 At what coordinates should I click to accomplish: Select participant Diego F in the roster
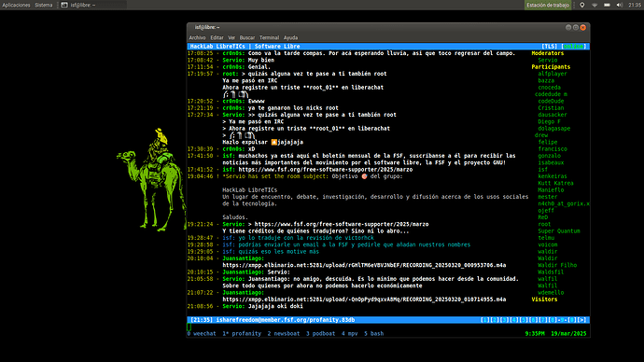(x=549, y=121)
